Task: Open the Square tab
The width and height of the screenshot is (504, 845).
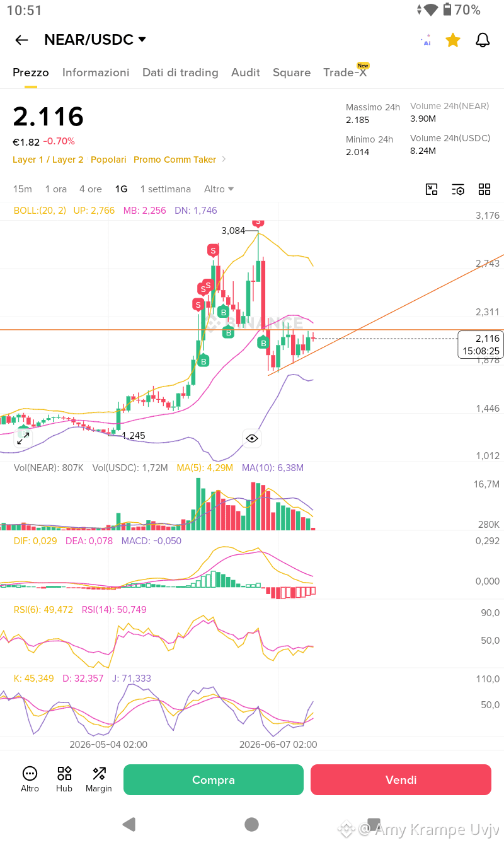Action: [292, 73]
